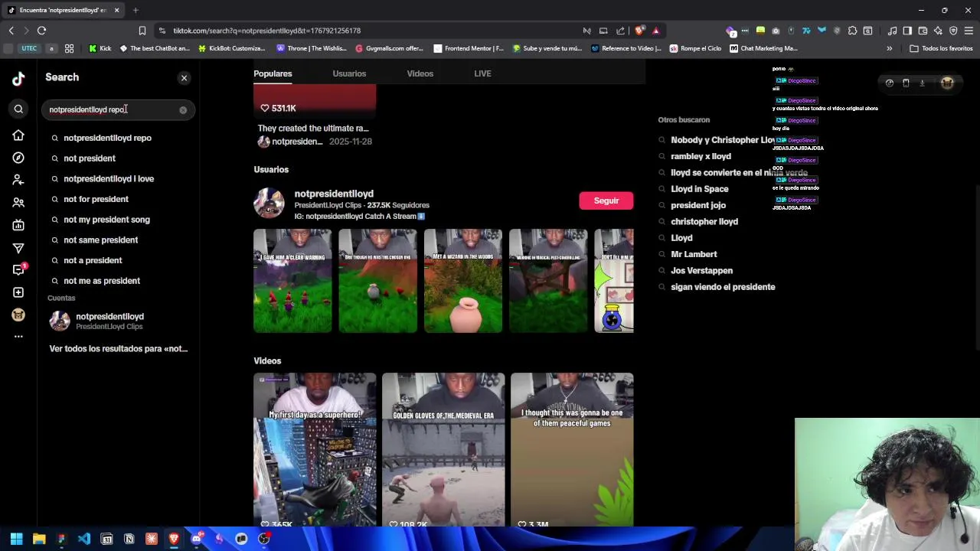
Task: Click the browser back arrow
Action: 11,31
